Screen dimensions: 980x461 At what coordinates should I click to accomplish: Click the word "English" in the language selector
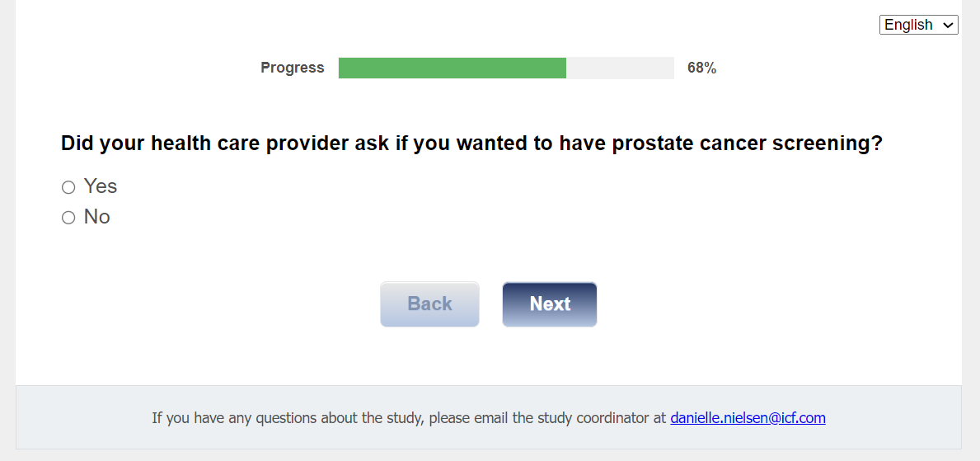coord(908,25)
